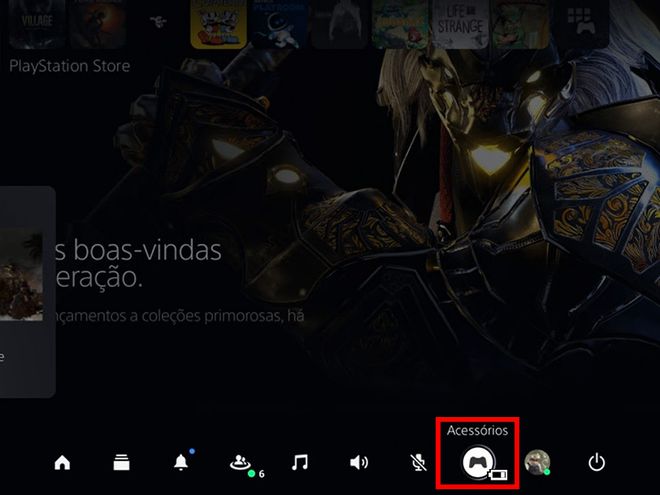Open the Game Library grid icon

tap(581, 23)
